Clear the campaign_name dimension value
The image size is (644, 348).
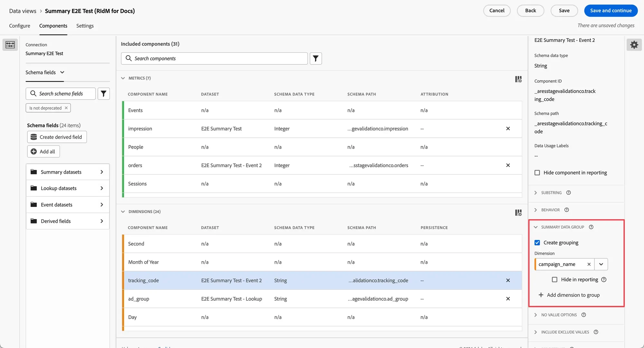coord(589,264)
